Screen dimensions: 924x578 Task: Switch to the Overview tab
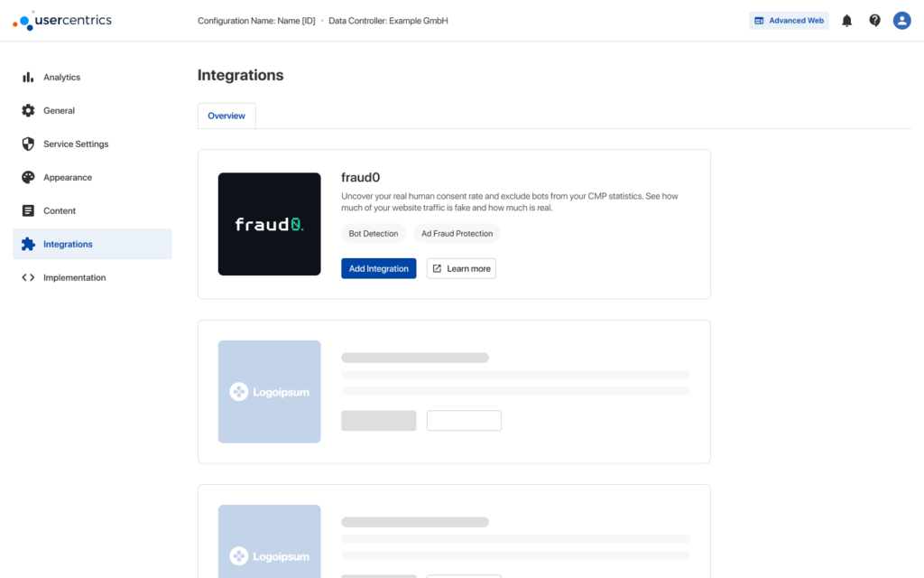tap(226, 116)
